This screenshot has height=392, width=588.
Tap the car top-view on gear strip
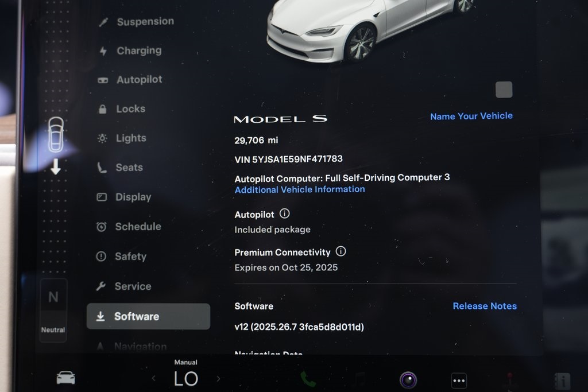pyautogui.click(x=56, y=134)
